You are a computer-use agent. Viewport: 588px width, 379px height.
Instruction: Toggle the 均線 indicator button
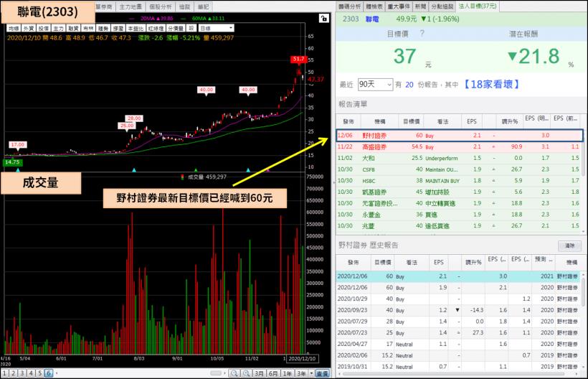point(14,29)
